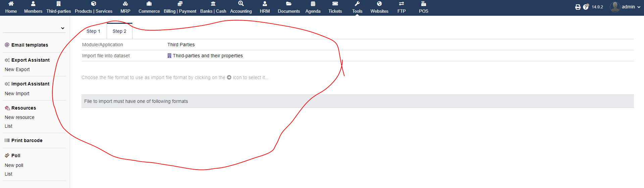This screenshot has height=188, width=644.
Task: Open Banks | Cash module icon
Action: (x=213, y=4)
